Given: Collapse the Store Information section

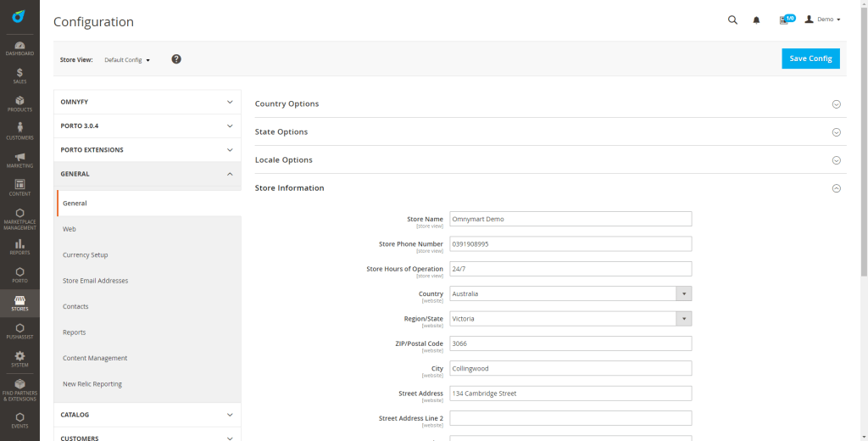Looking at the screenshot, I should click(836, 188).
